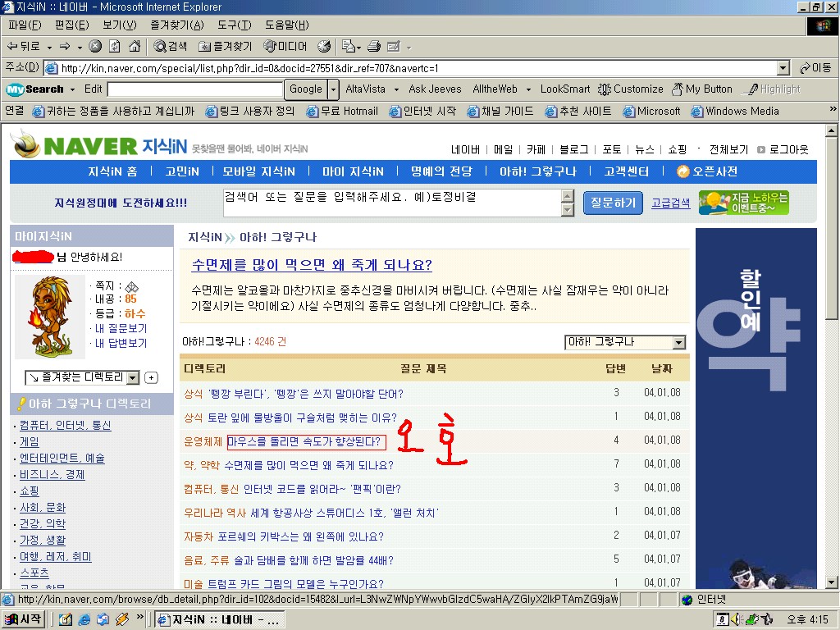Launch Internet Explorer from quick launch
840x630 pixels.
(84, 619)
